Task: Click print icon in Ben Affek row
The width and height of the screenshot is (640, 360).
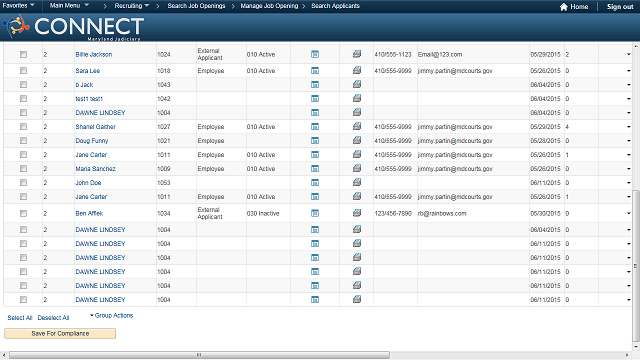Action: coord(357,213)
